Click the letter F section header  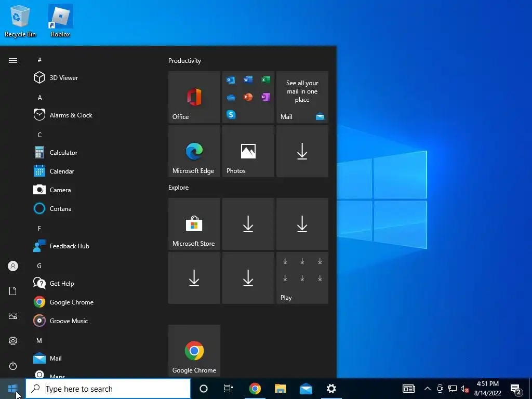[39, 229]
